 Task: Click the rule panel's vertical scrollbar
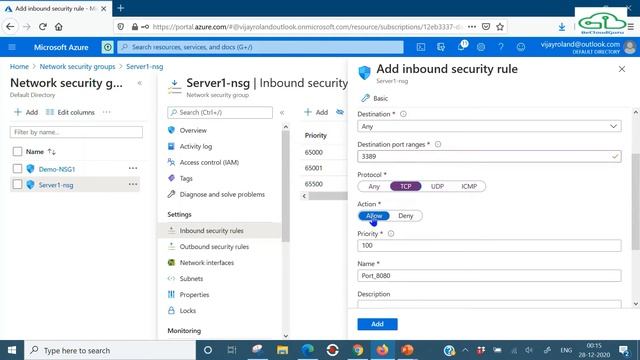(x=636, y=202)
